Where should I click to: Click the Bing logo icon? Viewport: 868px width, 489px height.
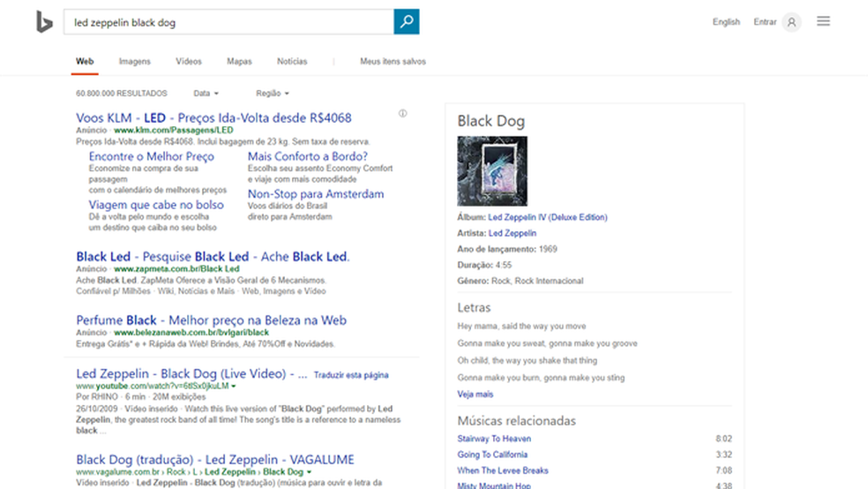tap(44, 21)
